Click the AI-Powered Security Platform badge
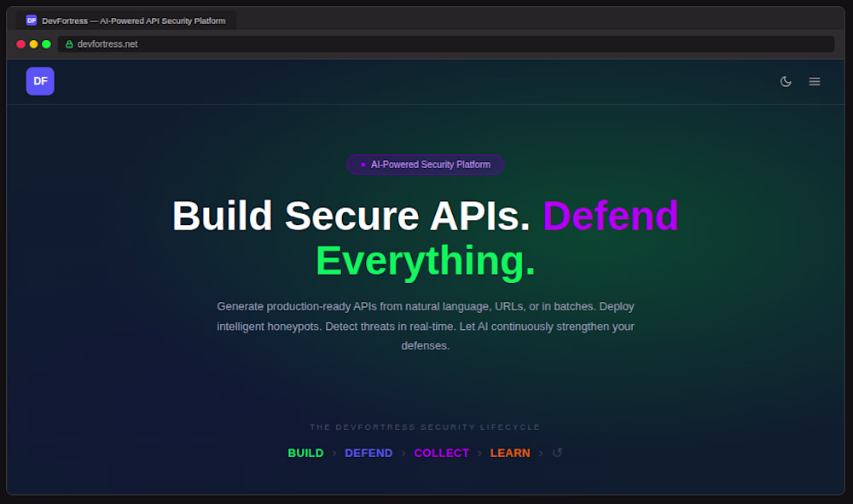 426,165
